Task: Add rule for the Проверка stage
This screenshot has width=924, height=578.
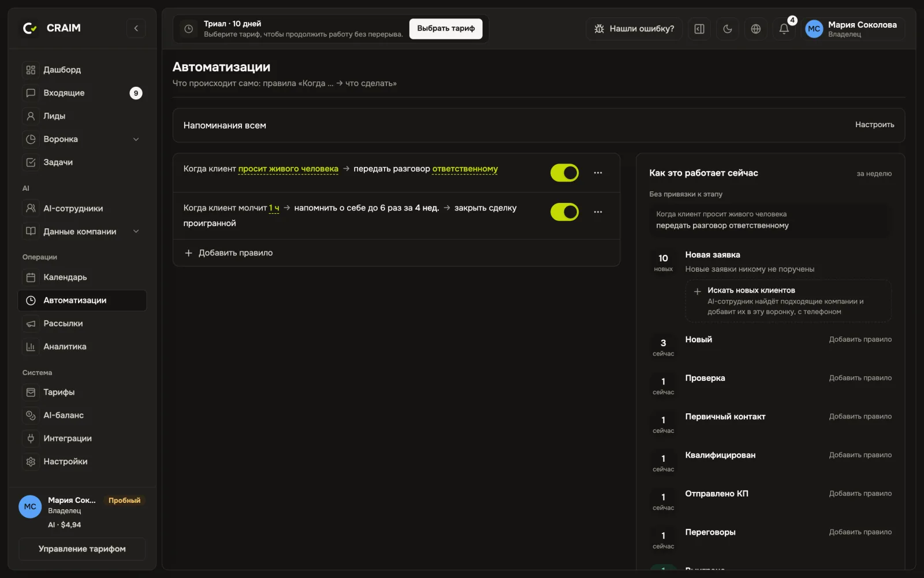Action: click(x=860, y=378)
